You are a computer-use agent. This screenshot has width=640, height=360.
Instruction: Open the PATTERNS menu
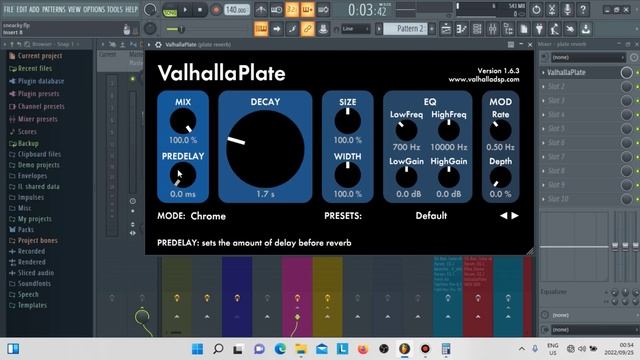click(54, 9)
